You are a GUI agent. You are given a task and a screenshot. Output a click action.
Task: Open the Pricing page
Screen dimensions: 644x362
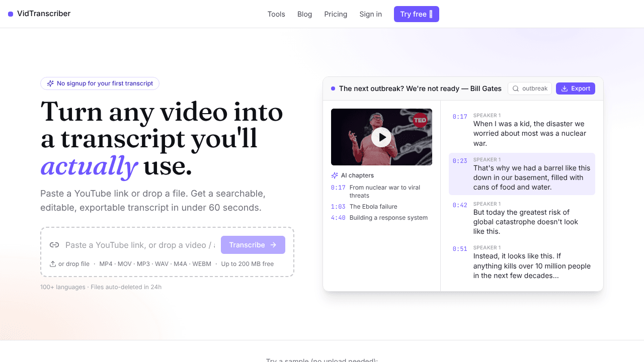coord(336,14)
